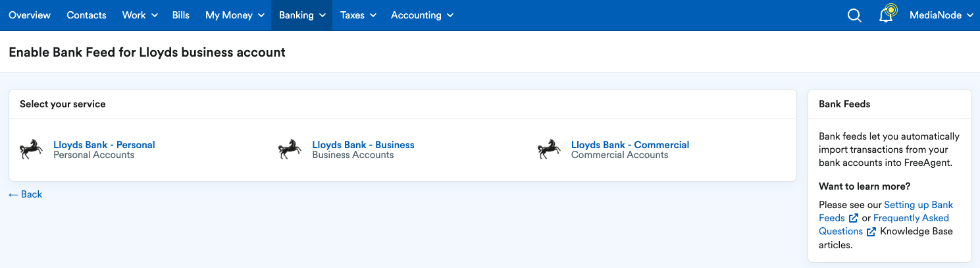
Task: Click the 'Business Accounts' subtitle text
Action: [353, 155]
